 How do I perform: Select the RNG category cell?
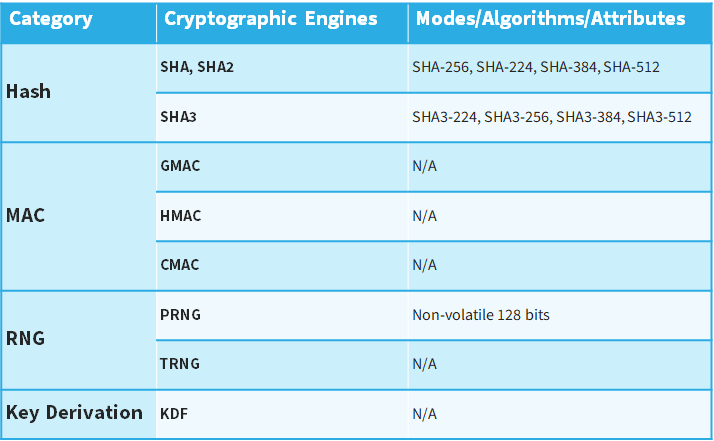26,339
